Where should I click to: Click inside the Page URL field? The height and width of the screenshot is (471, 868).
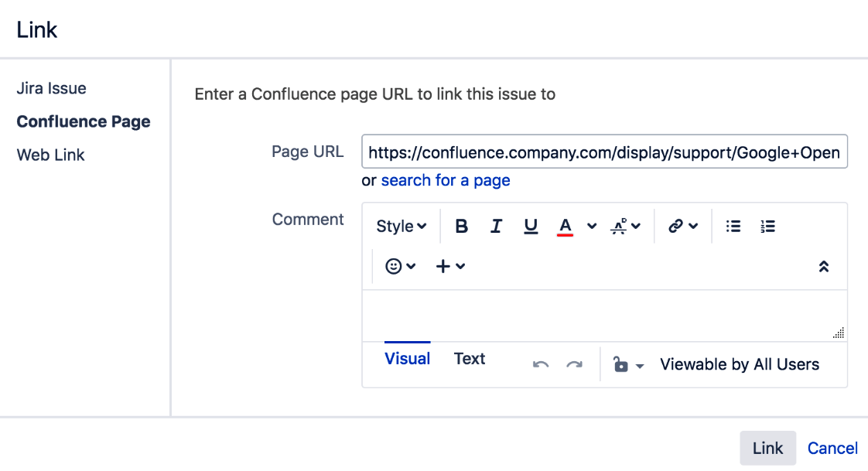(604, 152)
